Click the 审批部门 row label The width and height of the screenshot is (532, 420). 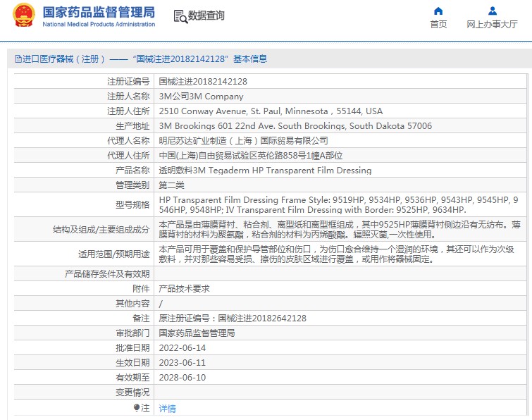132,333
